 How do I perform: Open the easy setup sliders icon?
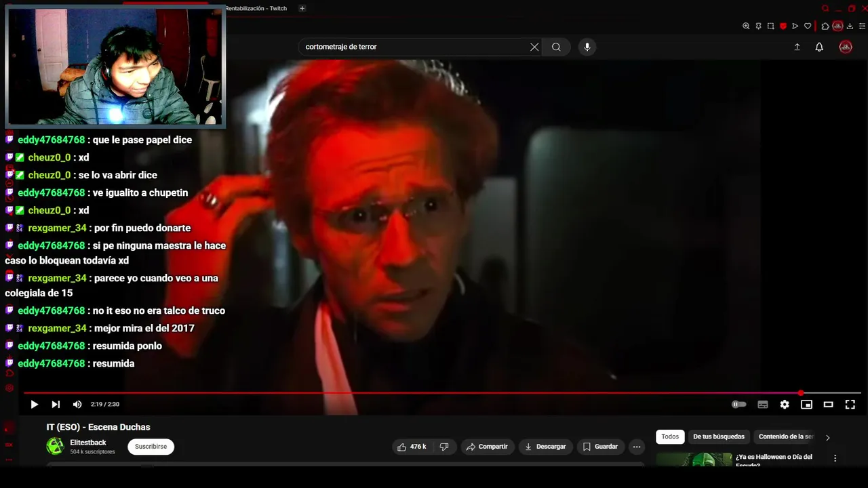pos(862,26)
